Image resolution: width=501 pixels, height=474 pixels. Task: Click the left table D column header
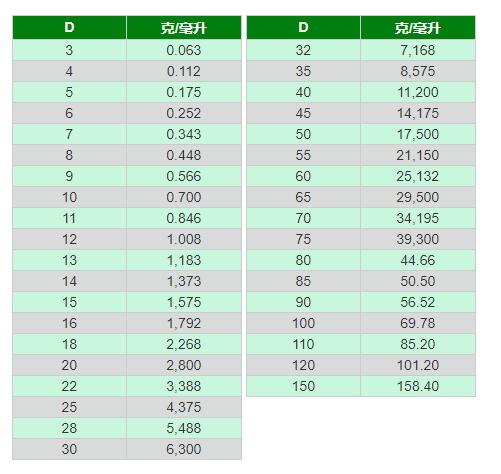[69, 28]
